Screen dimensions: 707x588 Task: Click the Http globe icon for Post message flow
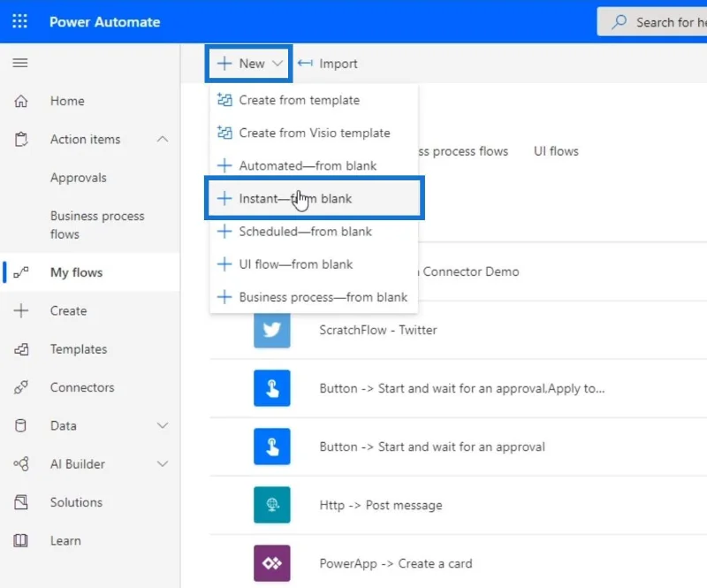point(272,505)
